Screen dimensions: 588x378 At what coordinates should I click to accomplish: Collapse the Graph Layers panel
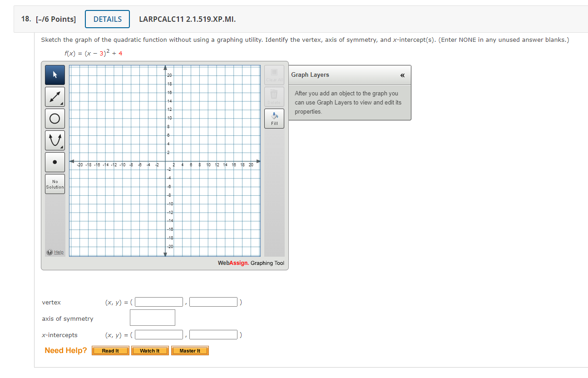click(x=402, y=75)
